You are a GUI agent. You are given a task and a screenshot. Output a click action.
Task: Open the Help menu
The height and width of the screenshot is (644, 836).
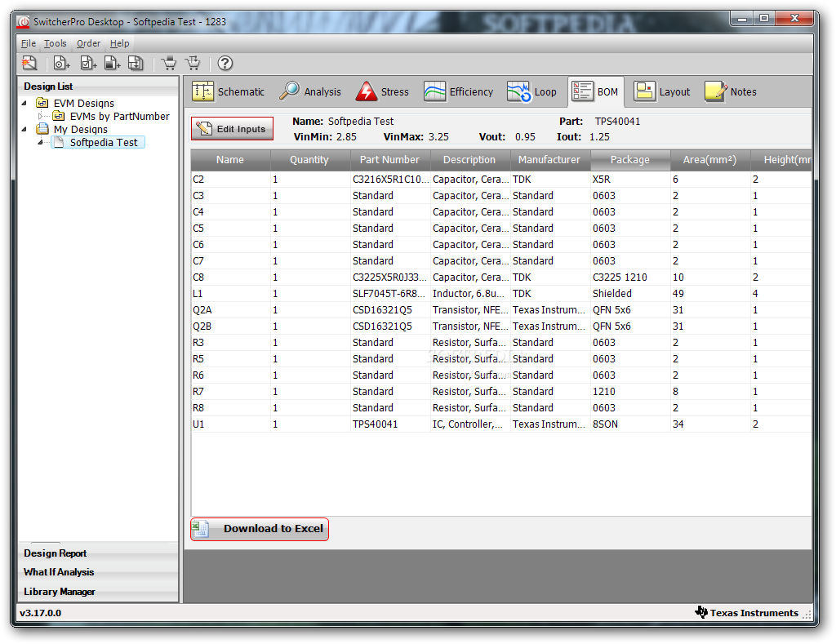119,43
